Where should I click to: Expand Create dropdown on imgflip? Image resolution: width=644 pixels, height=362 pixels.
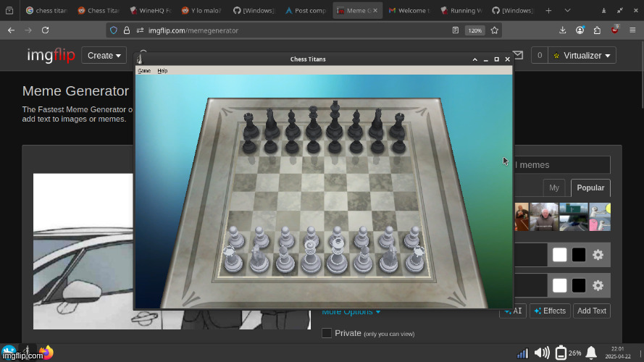[x=104, y=56]
